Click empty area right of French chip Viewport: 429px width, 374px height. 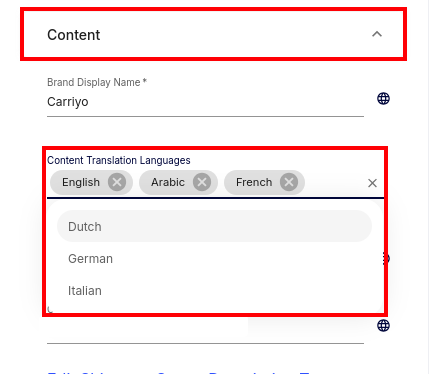[335, 183]
